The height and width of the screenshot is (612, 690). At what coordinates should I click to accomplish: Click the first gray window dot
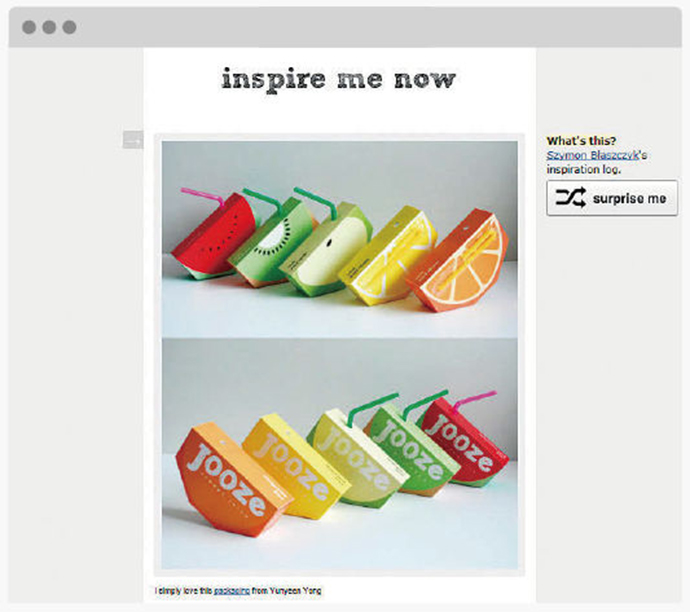coord(29,27)
